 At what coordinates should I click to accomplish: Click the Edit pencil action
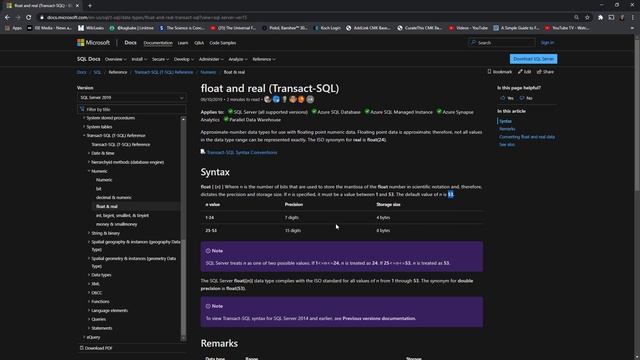point(524,72)
